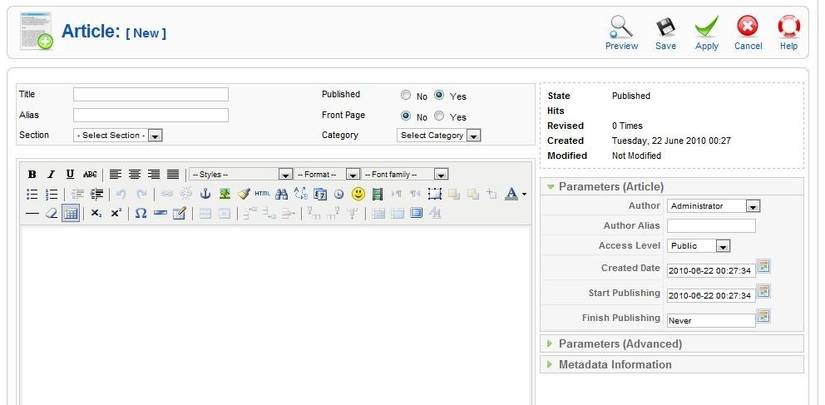Open the Format dropdown
Screen dimensions: 825x405
pos(327,174)
